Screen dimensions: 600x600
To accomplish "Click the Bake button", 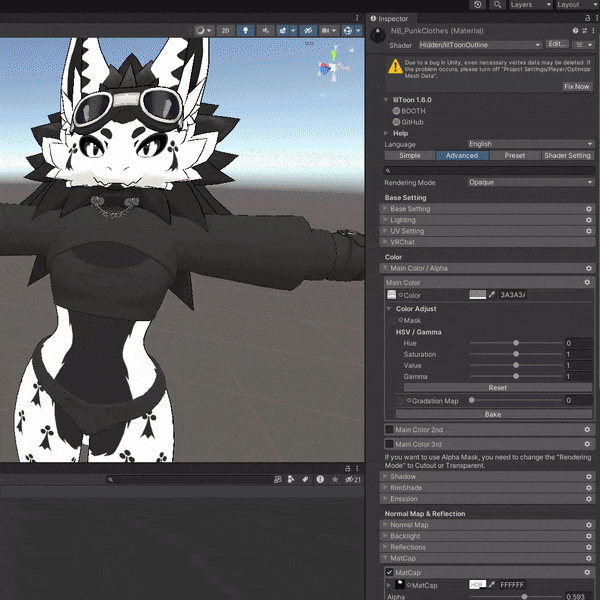I will pos(493,414).
